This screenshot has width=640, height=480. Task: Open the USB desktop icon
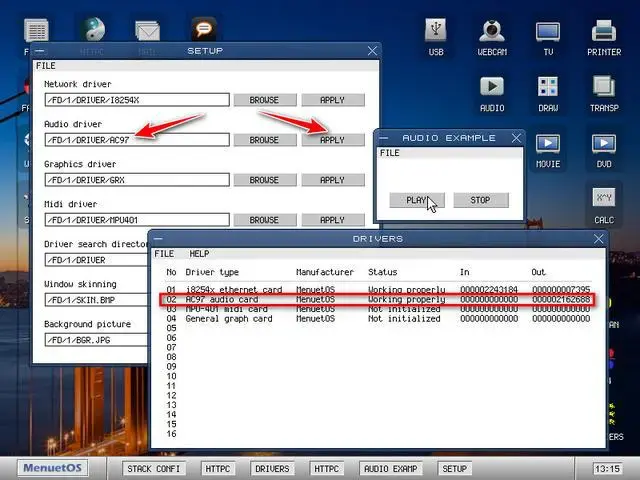pos(436,32)
